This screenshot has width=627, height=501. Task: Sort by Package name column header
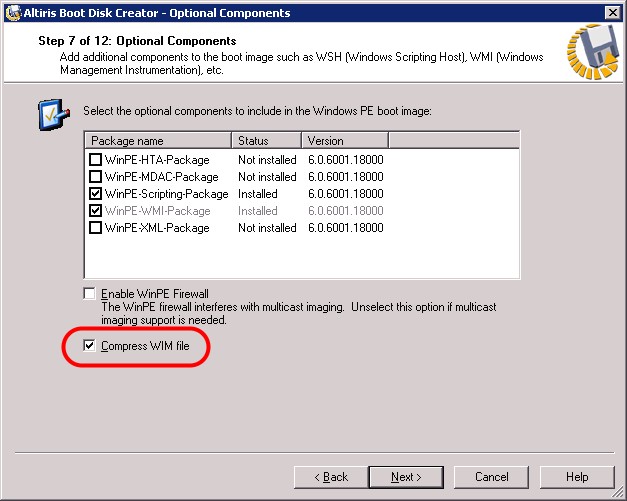158,141
